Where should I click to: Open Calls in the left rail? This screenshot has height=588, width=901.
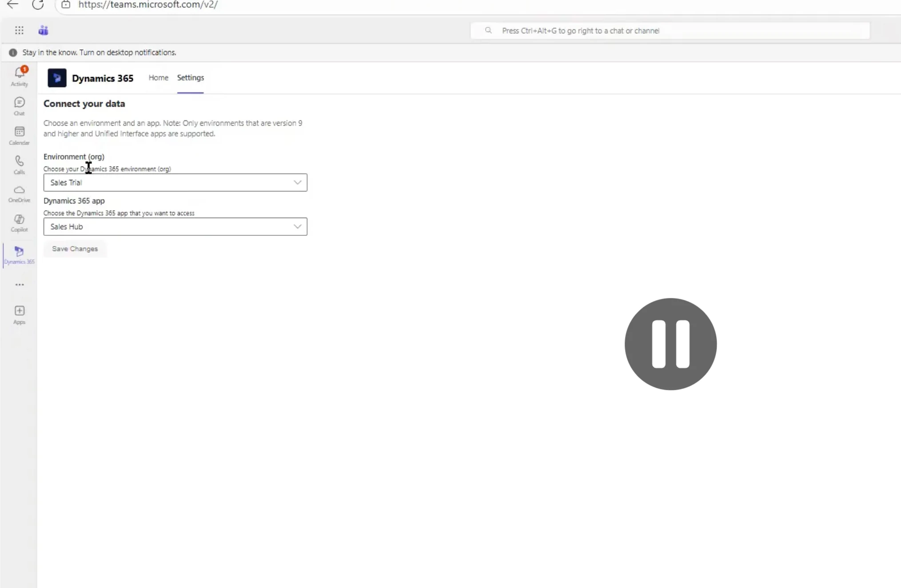(x=19, y=165)
